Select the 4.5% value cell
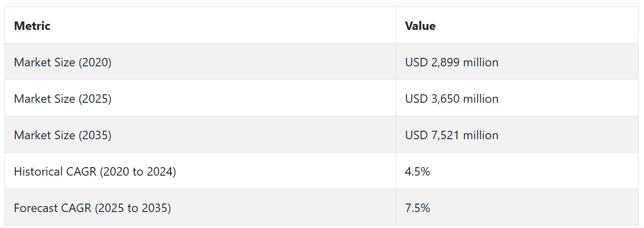The image size is (644, 228). point(517,171)
